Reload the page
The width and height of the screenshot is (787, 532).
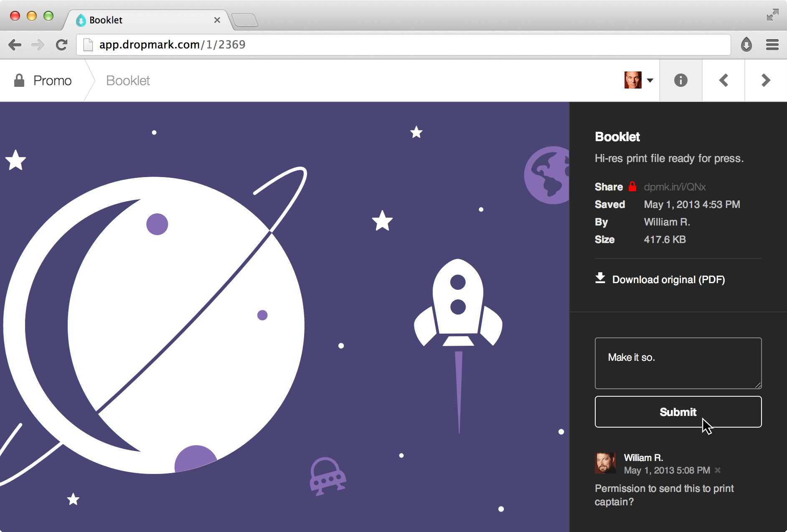pyautogui.click(x=62, y=44)
